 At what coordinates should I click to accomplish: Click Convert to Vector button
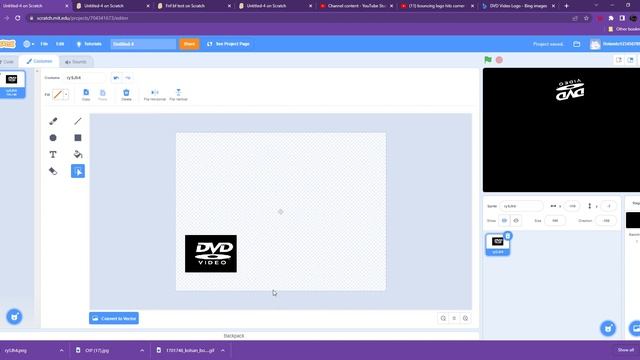pyautogui.click(x=114, y=318)
